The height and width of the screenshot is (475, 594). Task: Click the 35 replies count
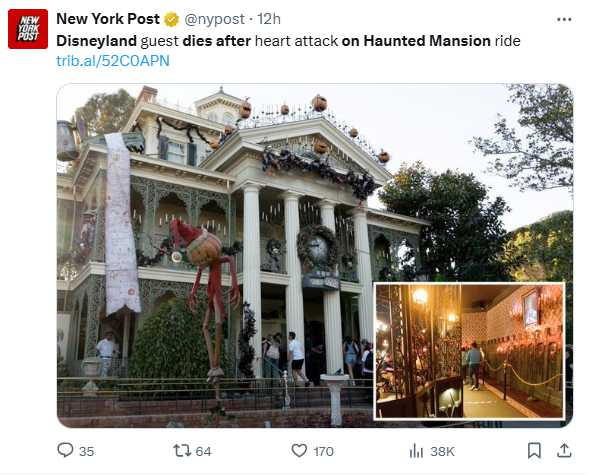[x=86, y=451]
